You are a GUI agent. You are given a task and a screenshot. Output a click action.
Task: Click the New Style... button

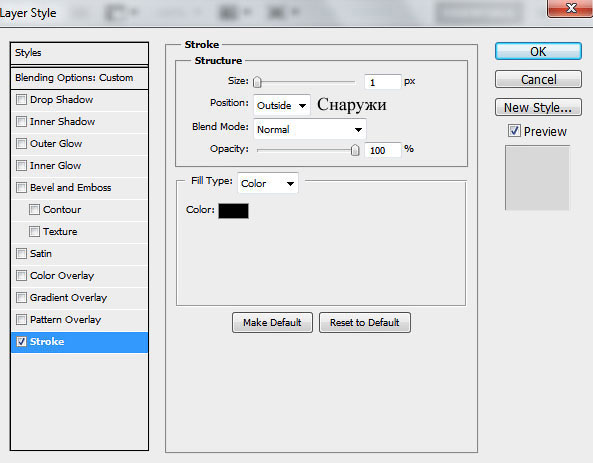click(538, 107)
